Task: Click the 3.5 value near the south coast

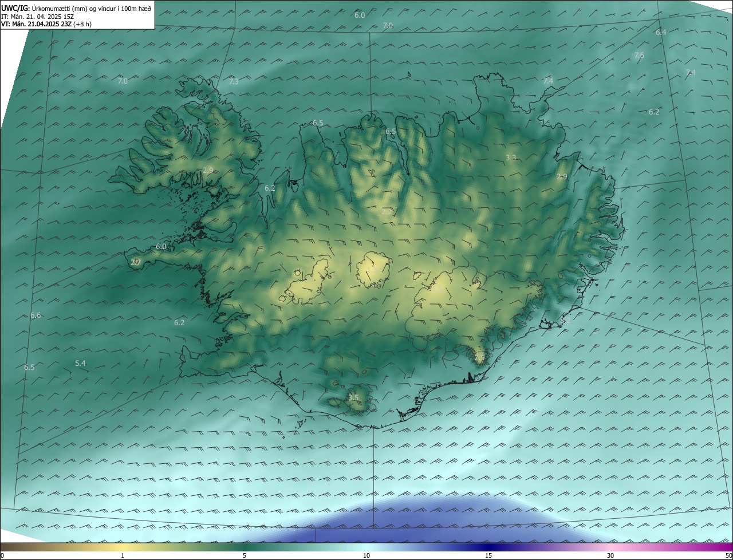Action: tap(353, 397)
